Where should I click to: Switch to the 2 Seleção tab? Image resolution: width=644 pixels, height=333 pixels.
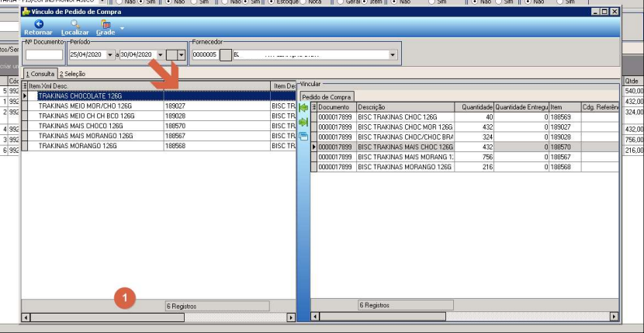tap(72, 74)
